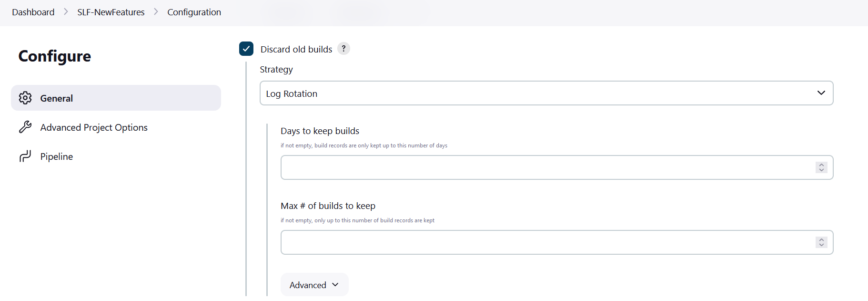Viewport: 868px width, 301px height.
Task: Click the General gear icon
Action: (x=25, y=98)
